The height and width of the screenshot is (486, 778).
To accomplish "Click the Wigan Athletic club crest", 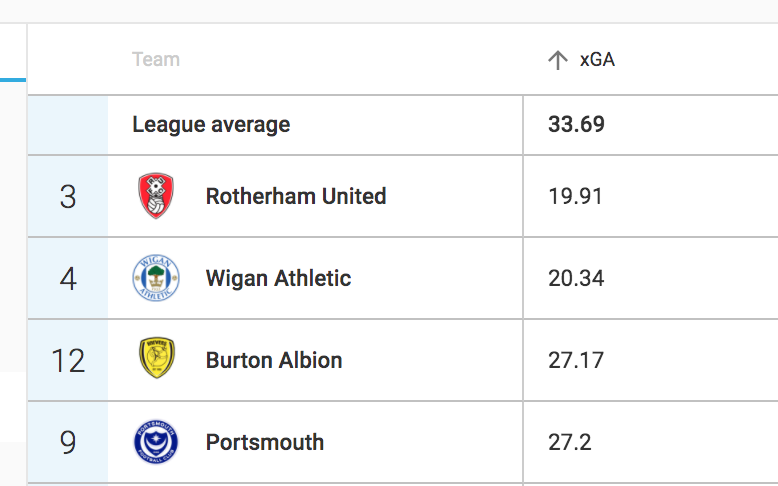I will pos(156,278).
